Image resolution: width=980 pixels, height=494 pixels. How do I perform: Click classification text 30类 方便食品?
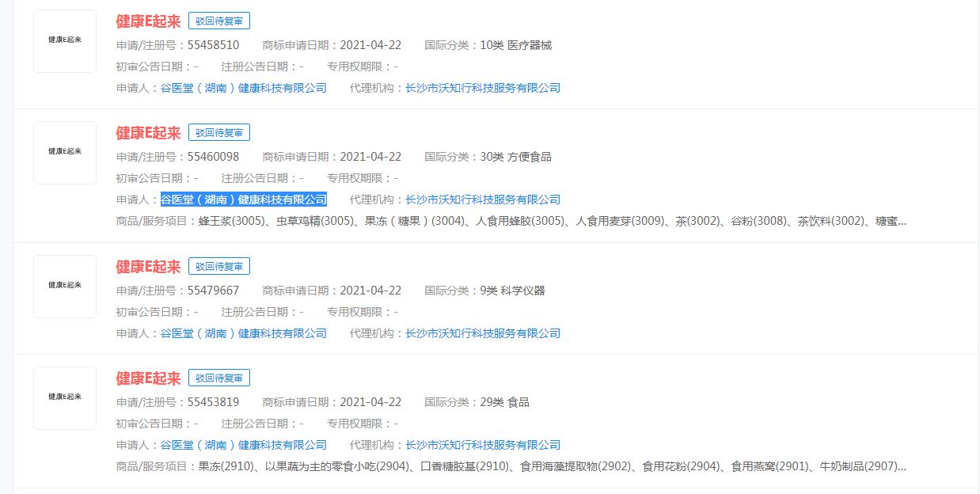click(x=516, y=157)
